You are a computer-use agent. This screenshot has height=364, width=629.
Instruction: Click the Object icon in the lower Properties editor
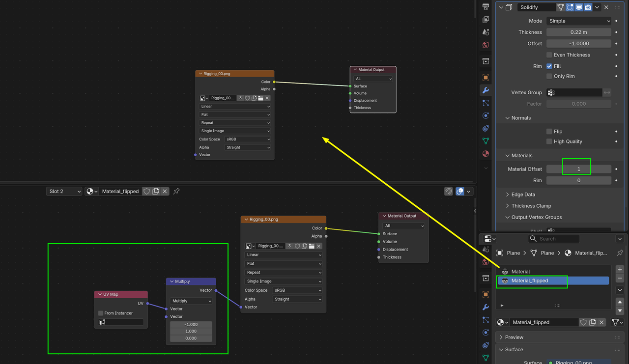(x=486, y=294)
